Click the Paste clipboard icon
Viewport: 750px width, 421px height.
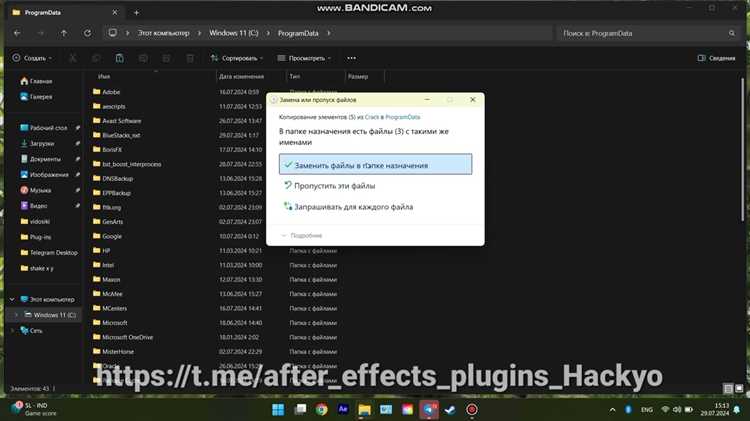tap(119, 58)
